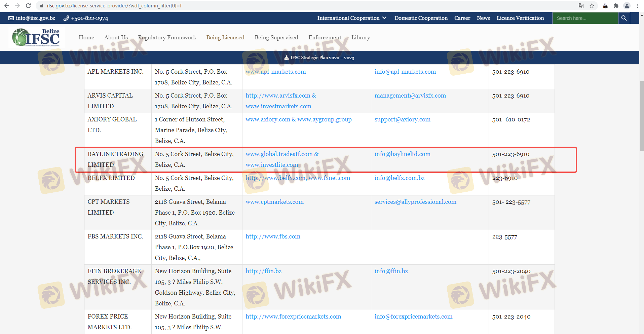
Task: Click the browser address bar URL
Action: (114, 6)
